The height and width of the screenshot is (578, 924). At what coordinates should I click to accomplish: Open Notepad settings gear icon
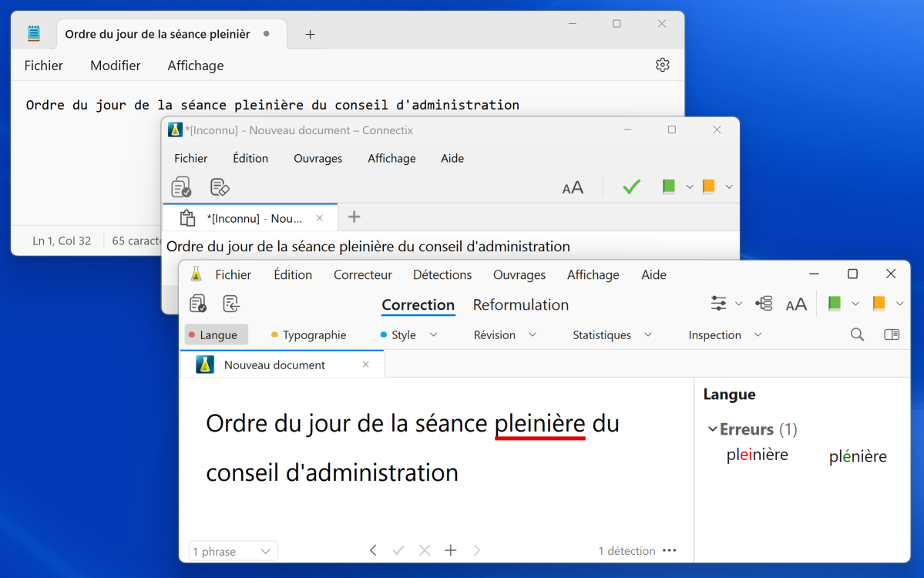(662, 65)
